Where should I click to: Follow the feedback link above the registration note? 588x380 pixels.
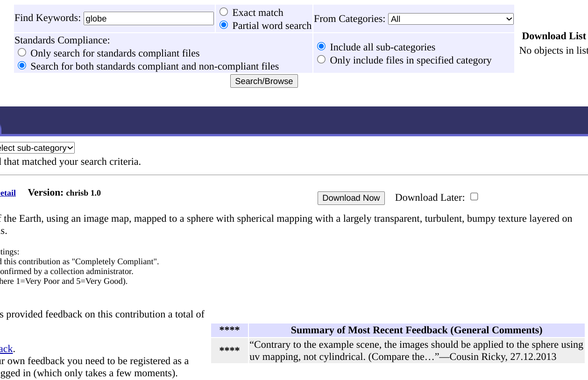coord(6,349)
